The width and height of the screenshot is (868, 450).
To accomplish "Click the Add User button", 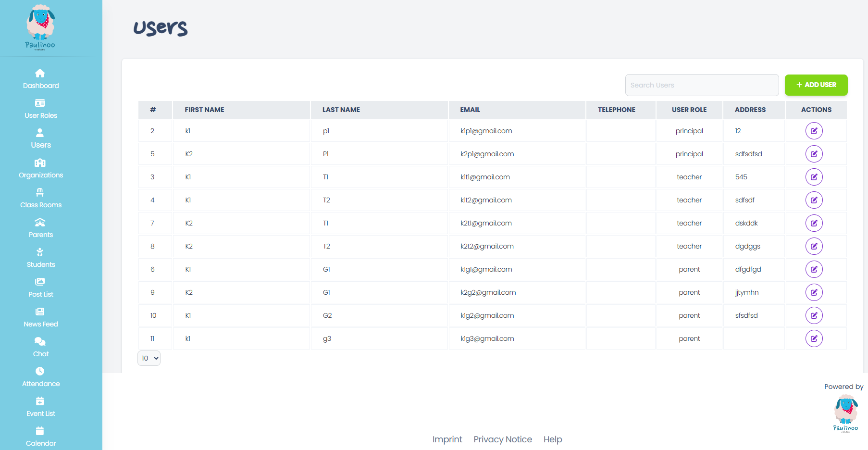I will (x=816, y=85).
